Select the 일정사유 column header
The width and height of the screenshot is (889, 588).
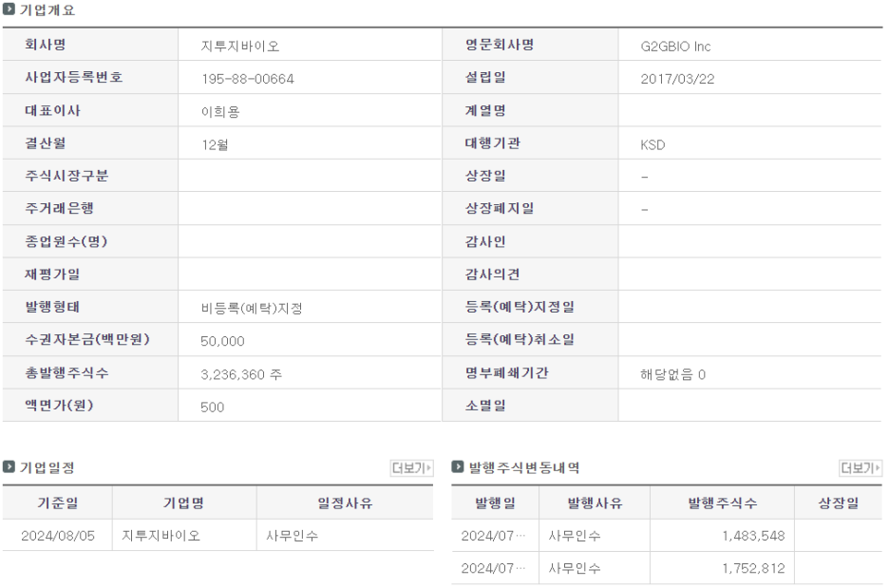coord(345,503)
